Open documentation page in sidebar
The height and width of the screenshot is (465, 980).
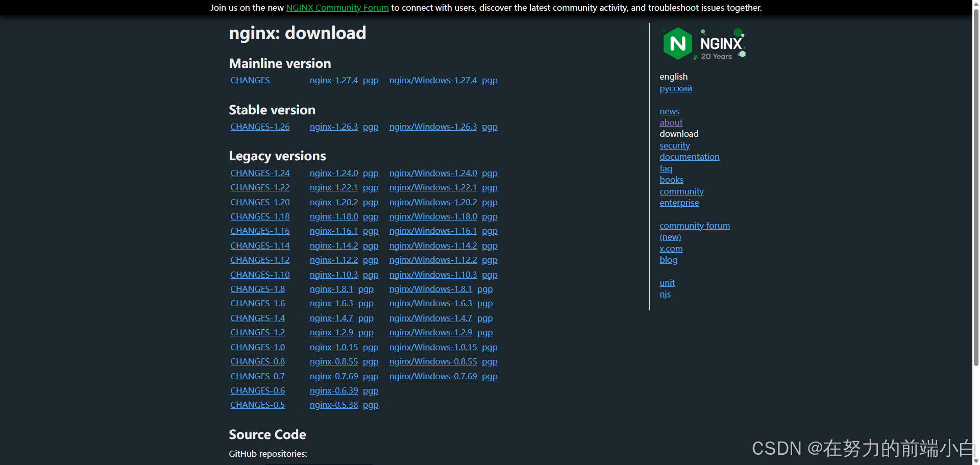coord(690,157)
